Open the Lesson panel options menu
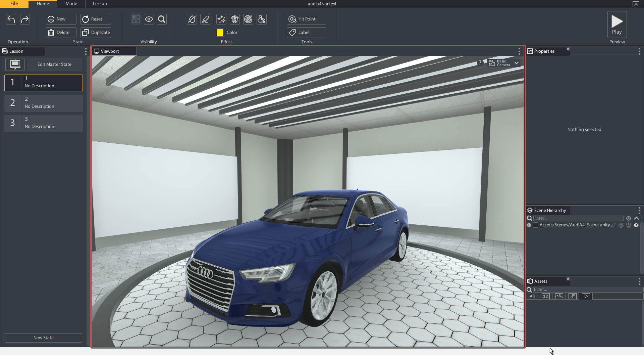Screen dimensions: 644x355 point(86,51)
